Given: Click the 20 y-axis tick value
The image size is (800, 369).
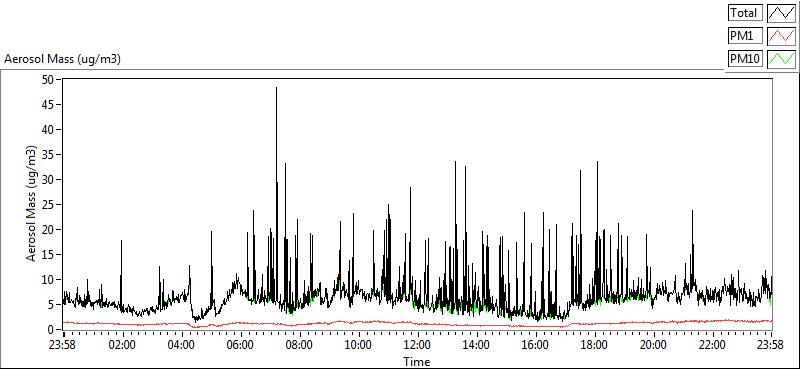Looking at the screenshot, I should tap(47, 230).
